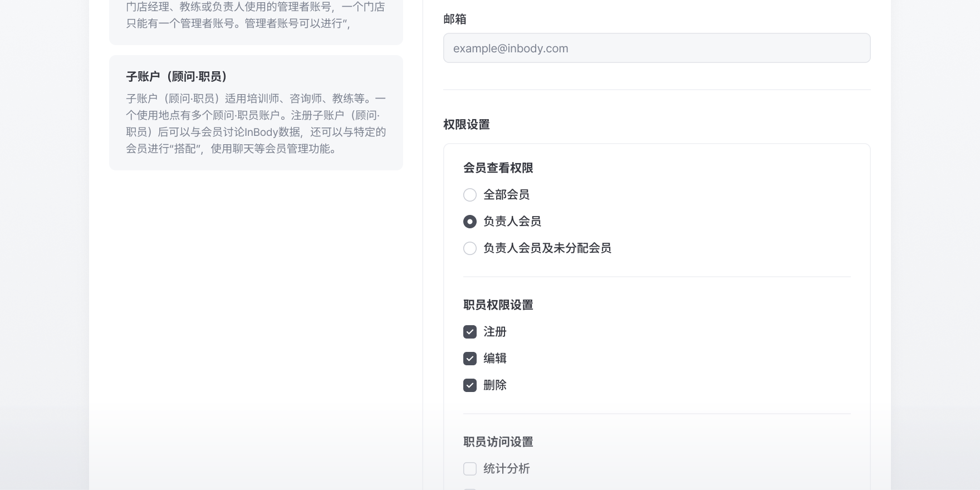This screenshot has width=980, height=490.
Task: Disable the 删除 permission checkbox
Action: tap(470, 385)
